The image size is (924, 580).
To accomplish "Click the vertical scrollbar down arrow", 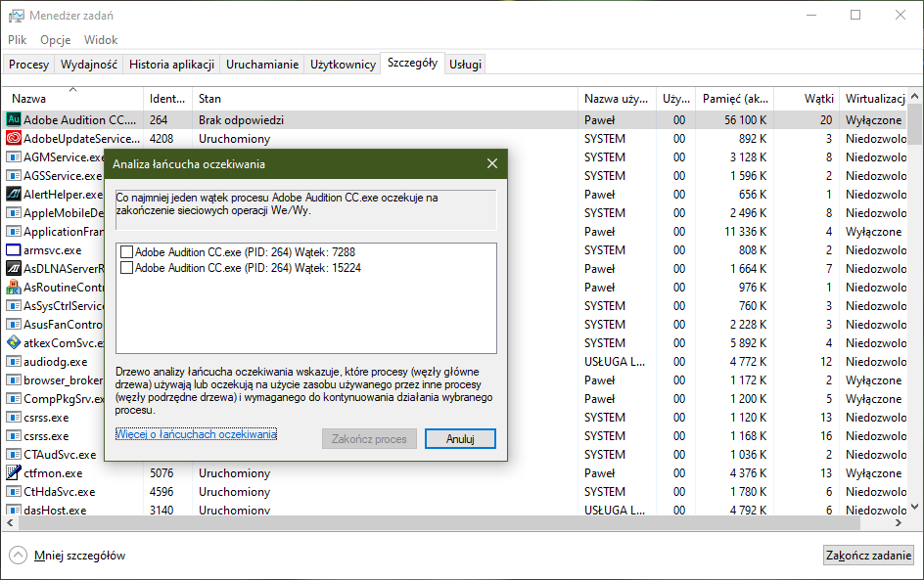I will point(914,507).
